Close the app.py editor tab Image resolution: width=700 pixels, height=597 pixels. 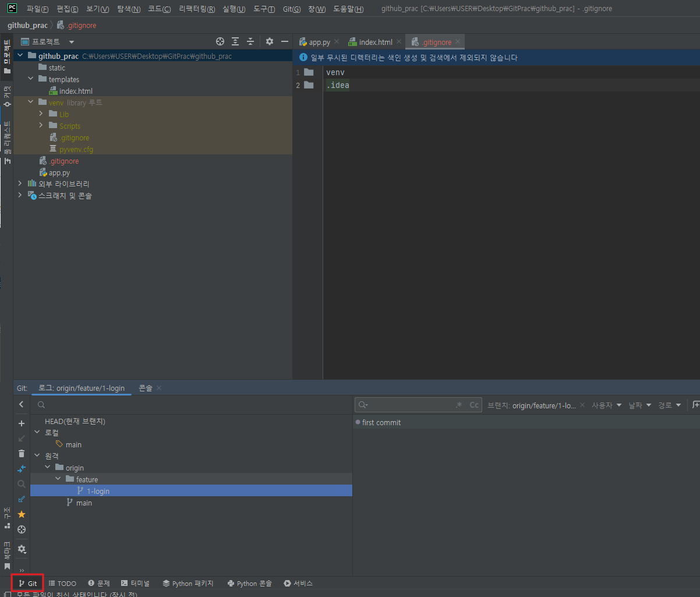337,42
